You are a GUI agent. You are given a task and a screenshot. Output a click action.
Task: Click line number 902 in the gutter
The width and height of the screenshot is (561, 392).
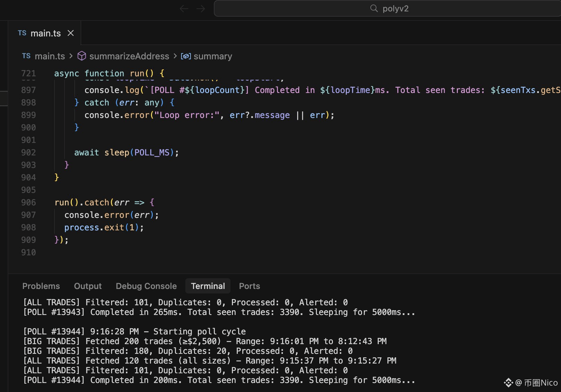pos(28,153)
